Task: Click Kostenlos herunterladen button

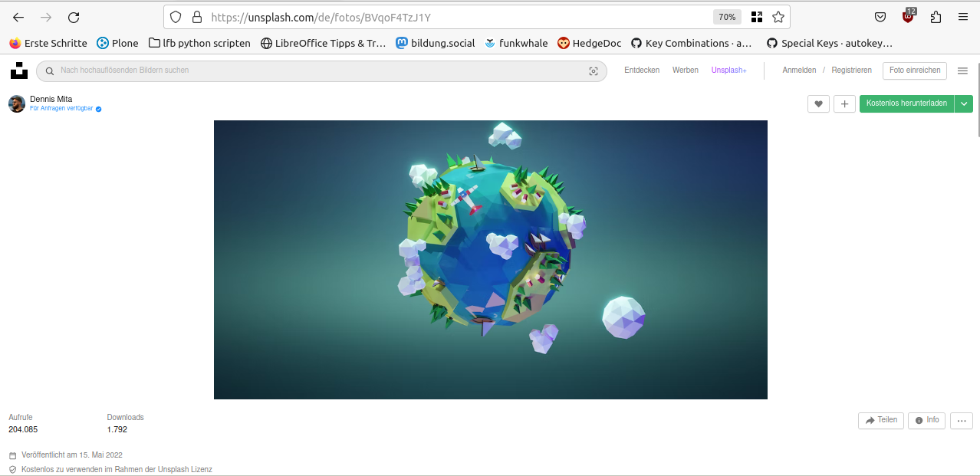Action: click(x=906, y=103)
